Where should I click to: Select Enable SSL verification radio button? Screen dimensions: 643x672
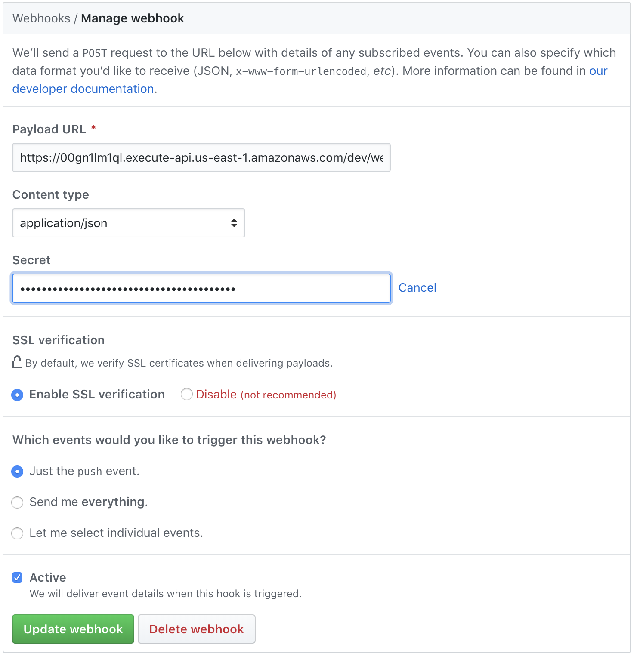(x=17, y=395)
